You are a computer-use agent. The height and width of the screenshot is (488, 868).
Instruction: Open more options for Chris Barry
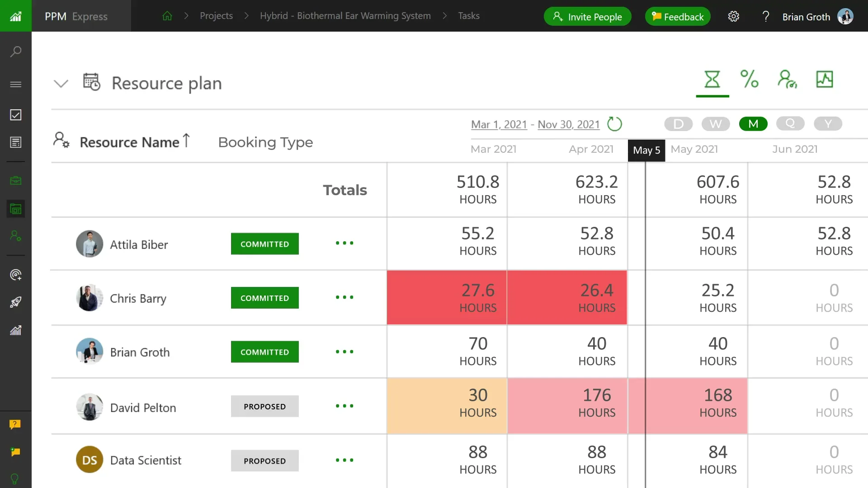click(x=344, y=297)
